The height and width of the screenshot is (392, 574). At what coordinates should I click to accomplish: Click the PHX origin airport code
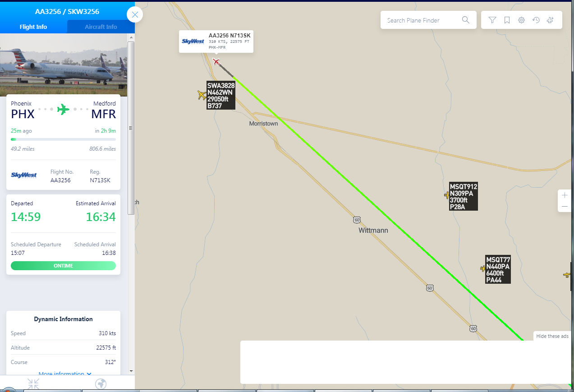[x=23, y=114]
